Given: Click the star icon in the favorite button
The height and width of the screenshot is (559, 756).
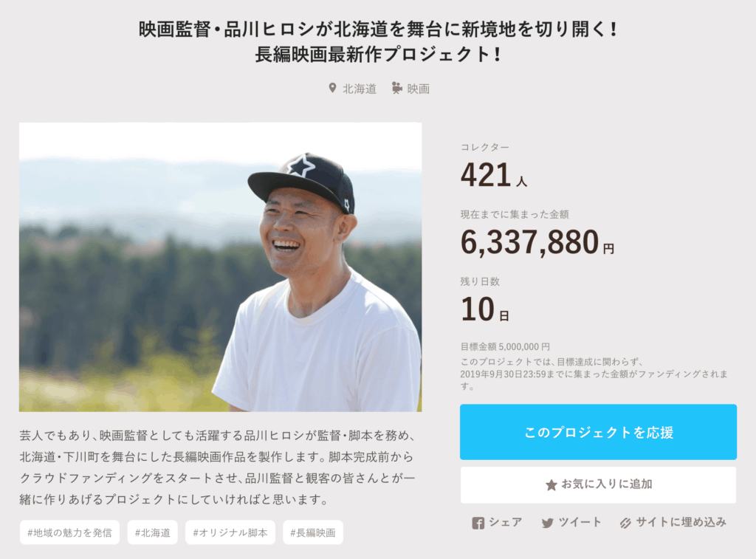Looking at the screenshot, I should 551,484.
